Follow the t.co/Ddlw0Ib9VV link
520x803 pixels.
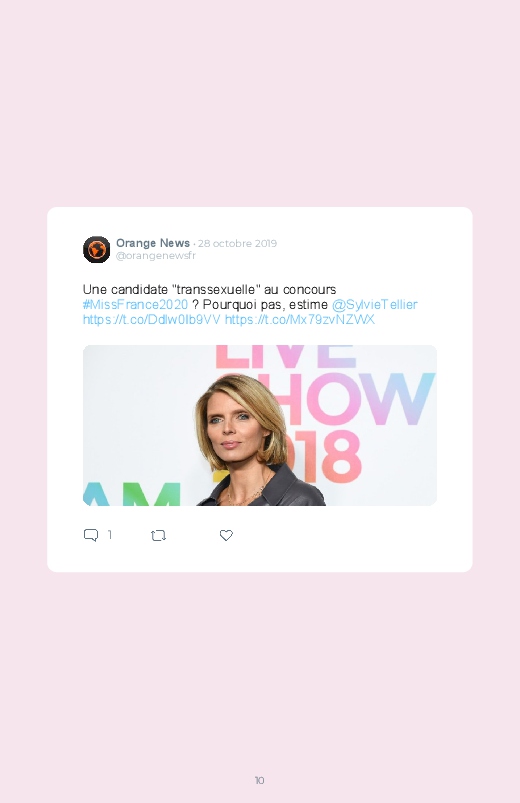click(152, 320)
